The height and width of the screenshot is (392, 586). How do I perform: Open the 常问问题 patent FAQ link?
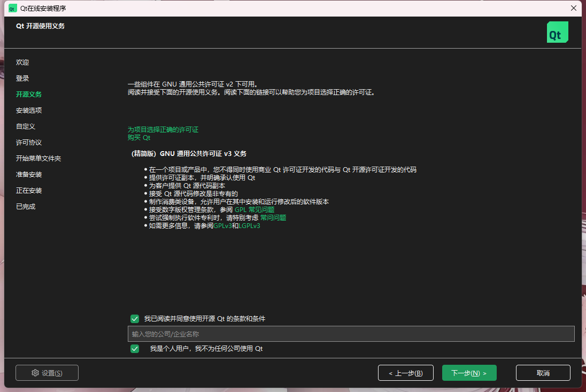[x=273, y=218]
